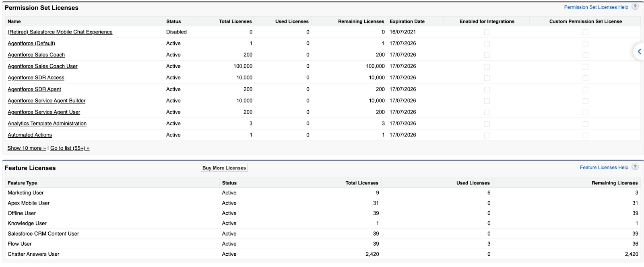Screen dimensions: 644x267
Task: Click the Expiration Date column header
Action: click(x=407, y=21)
